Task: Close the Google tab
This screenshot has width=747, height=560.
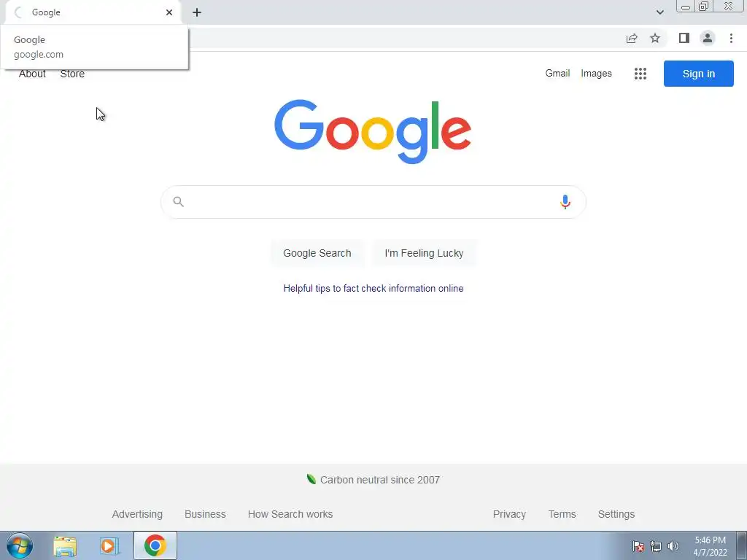Action: pyautogui.click(x=169, y=12)
